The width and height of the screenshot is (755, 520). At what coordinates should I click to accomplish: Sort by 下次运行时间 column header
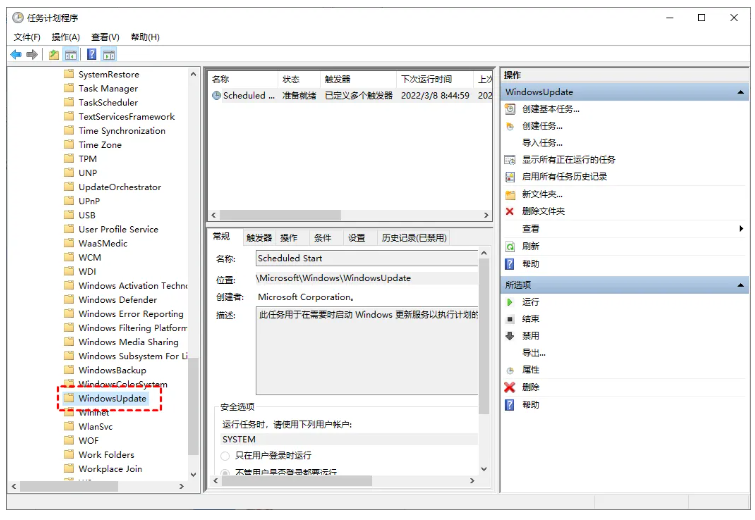[435, 79]
